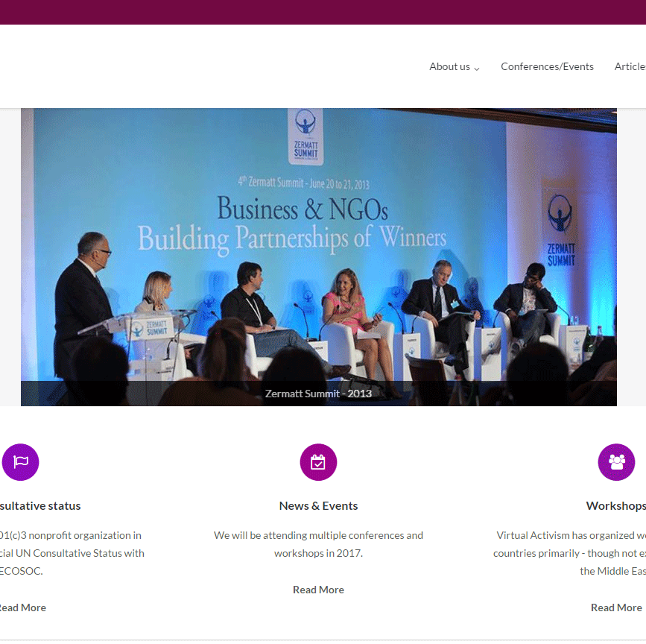Viewport: 646px width, 644px height.
Task: Click Read More under Workshops
Action: click(616, 607)
